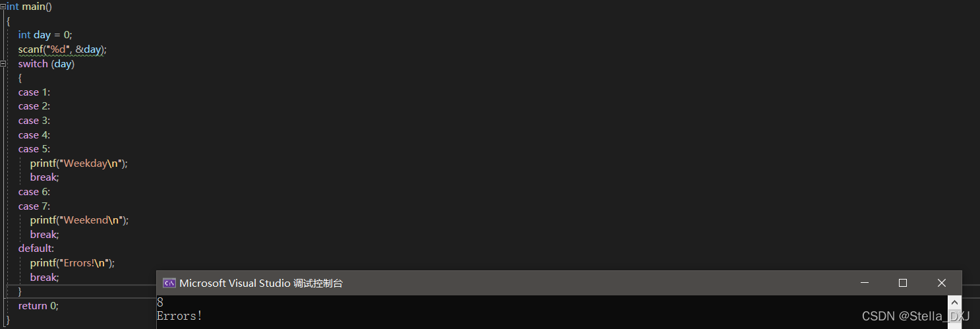The width and height of the screenshot is (980, 329).
Task: Close the Microsoft Visual Studio debug console
Action: (x=942, y=283)
